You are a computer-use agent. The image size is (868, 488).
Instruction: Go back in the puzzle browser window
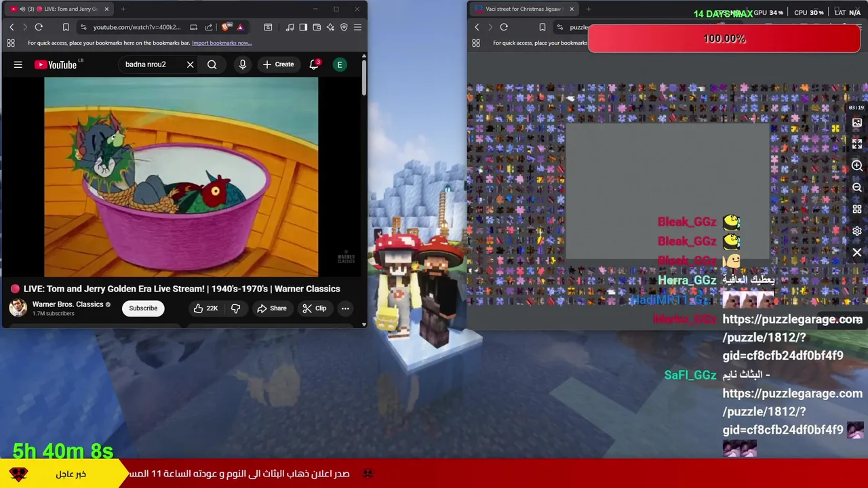click(x=477, y=27)
